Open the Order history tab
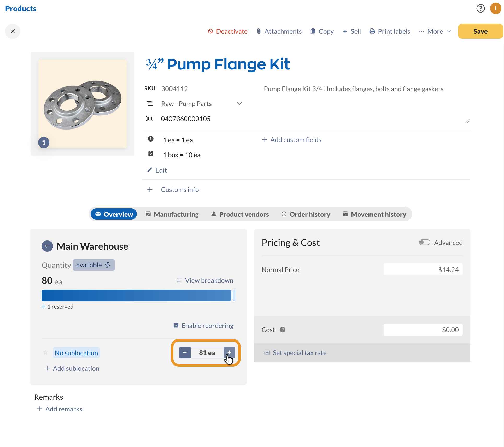This screenshot has width=504, height=447. pos(306,214)
